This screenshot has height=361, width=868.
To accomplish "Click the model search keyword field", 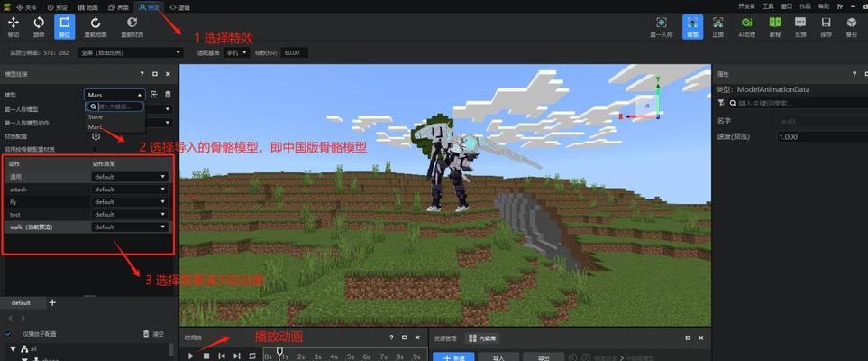I will tap(115, 106).
